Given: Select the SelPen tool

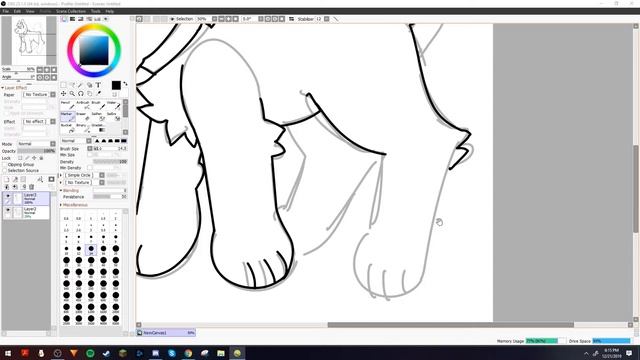Looking at the screenshot, I should (98, 116).
